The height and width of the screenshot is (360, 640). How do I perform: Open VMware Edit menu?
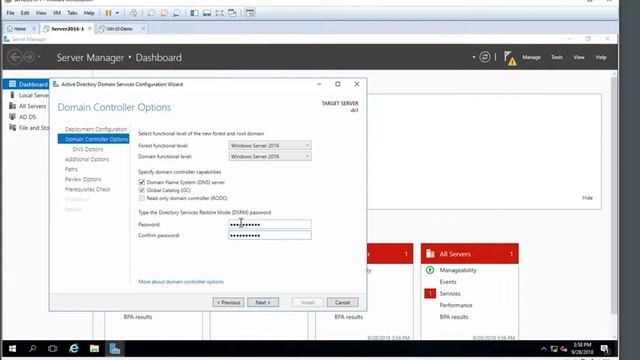(25, 13)
